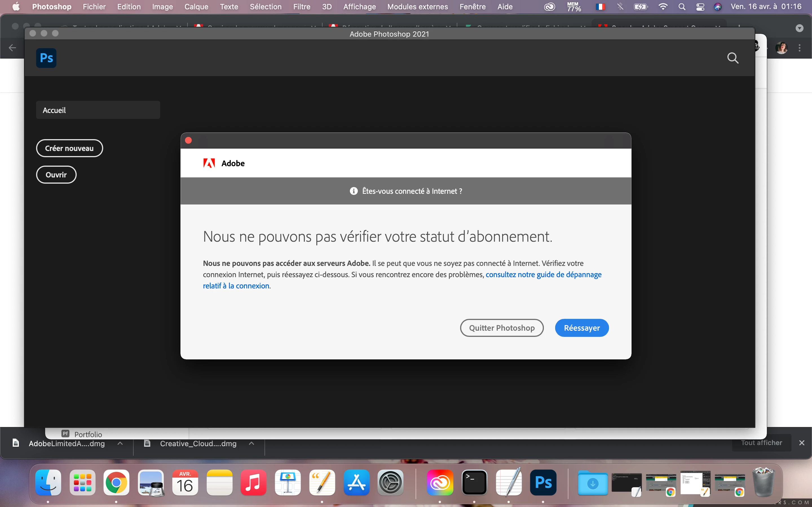Screen dimensions: 812x507
Task: Open the Calque menu
Action: [196, 7]
